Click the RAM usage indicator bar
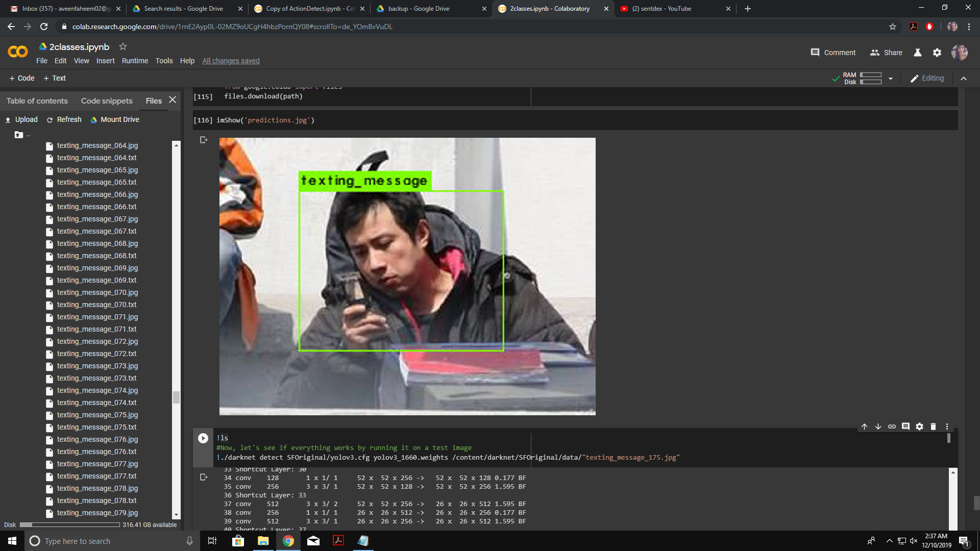The image size is (980, 551). point(871,75)
